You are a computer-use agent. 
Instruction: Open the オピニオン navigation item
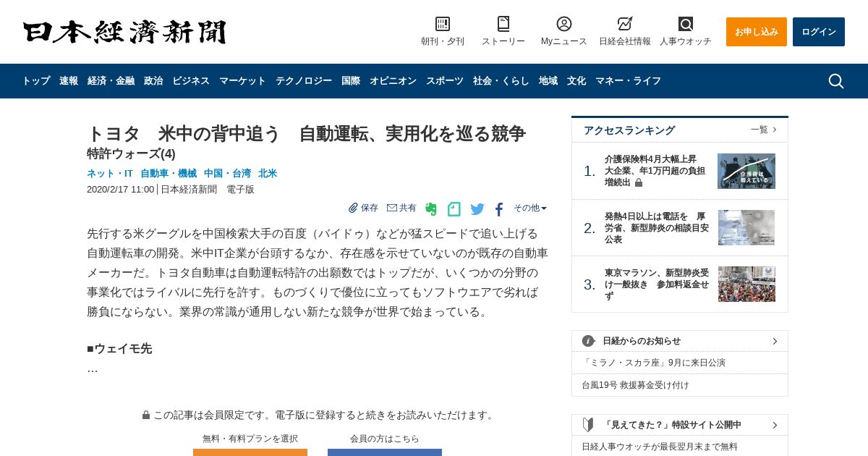[x=393, y=81]
